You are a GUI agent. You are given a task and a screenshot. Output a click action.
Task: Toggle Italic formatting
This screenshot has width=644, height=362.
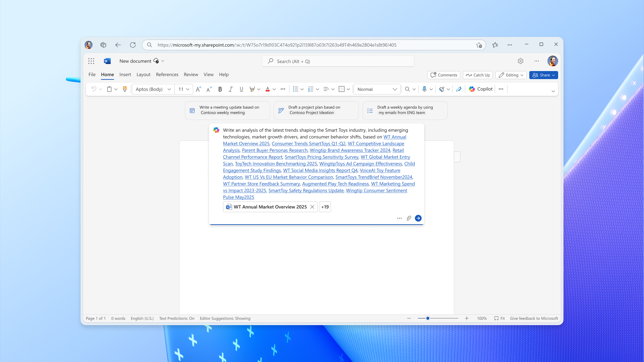231,89
